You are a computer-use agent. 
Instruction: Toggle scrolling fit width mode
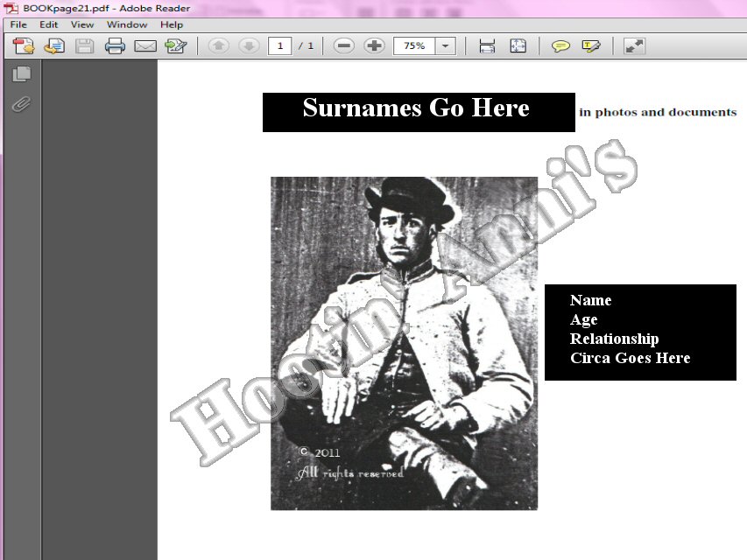(487, 46)
